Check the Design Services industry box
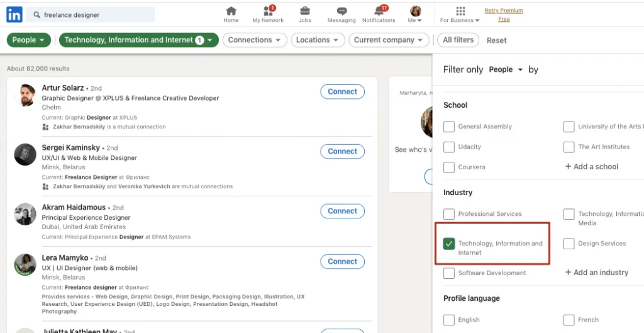 point(569,244)
